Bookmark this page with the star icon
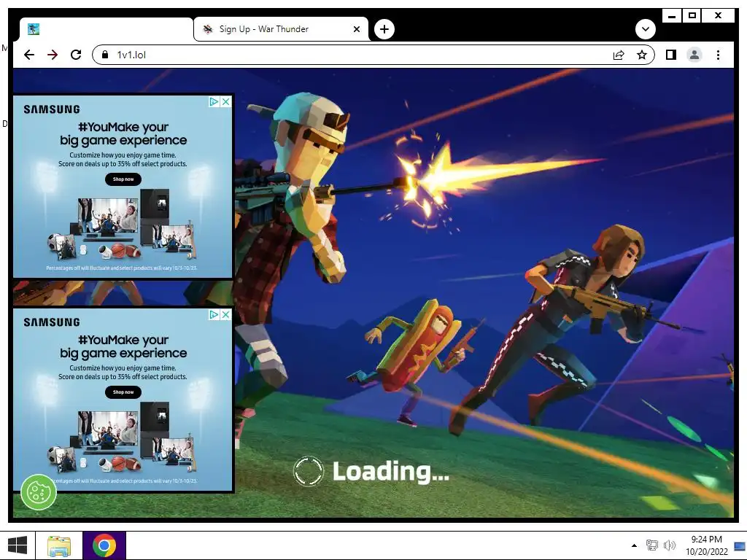Viewport: 747px width, 560px height. [x=642, y=55]
